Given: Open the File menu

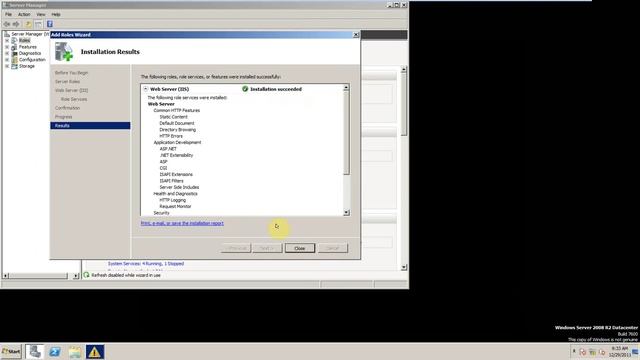Looking at the screenshot, I should tap(8, 14).
